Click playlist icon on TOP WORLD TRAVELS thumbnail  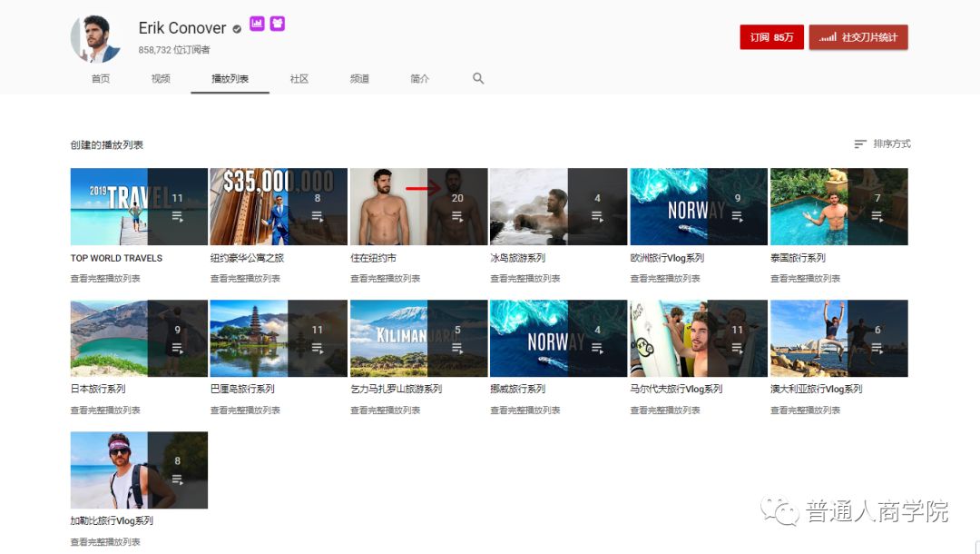click(177, 216)
